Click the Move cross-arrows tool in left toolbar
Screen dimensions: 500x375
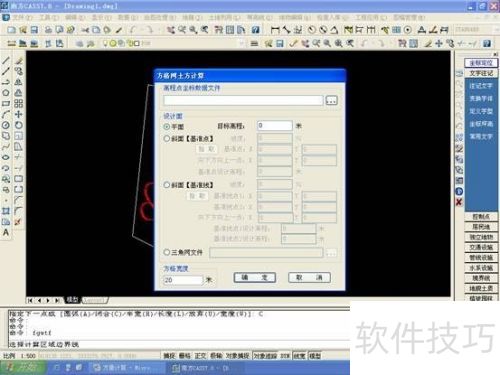(x=19, y=114)
